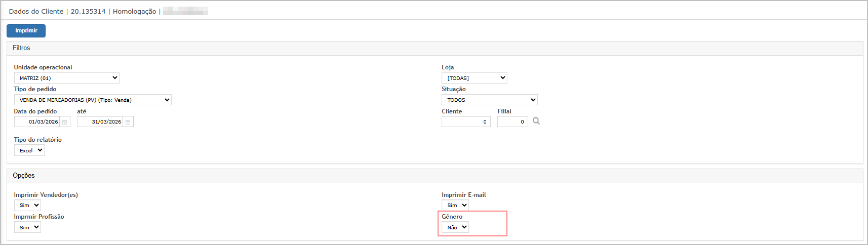Click the Cliente code input field
This screenshot has height=245, width=868.
coord(466,122)
